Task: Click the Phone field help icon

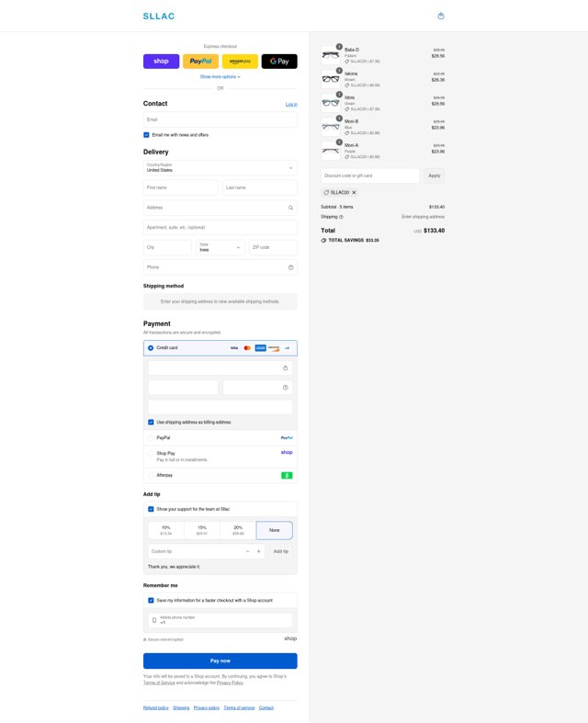Action: 290,267
